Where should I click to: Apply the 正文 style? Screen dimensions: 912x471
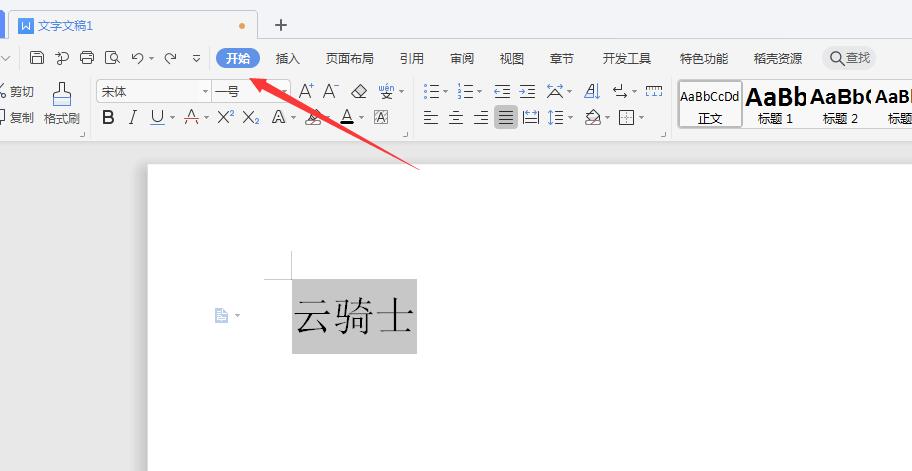point(710,104)
